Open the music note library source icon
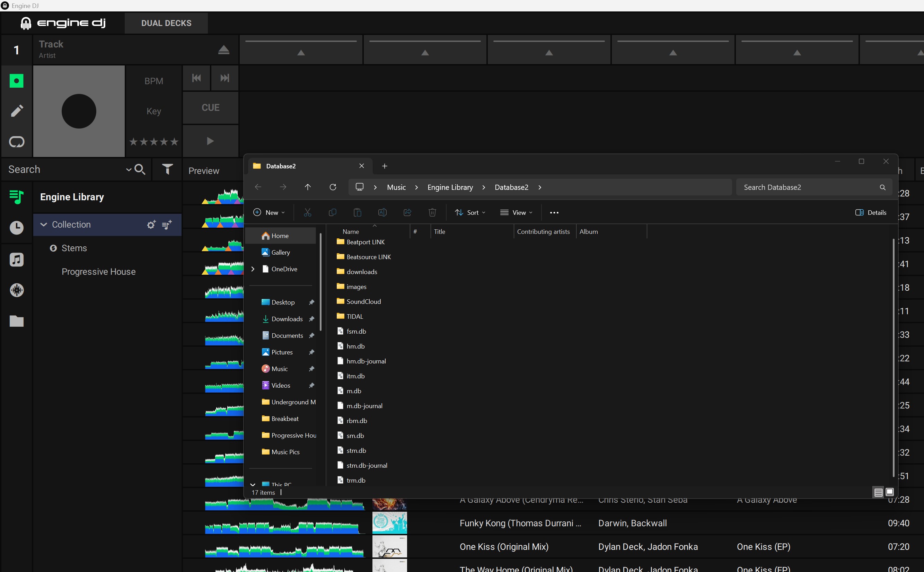Image resolution: width=924 pixels, height=572 pixels. point(16,259)
